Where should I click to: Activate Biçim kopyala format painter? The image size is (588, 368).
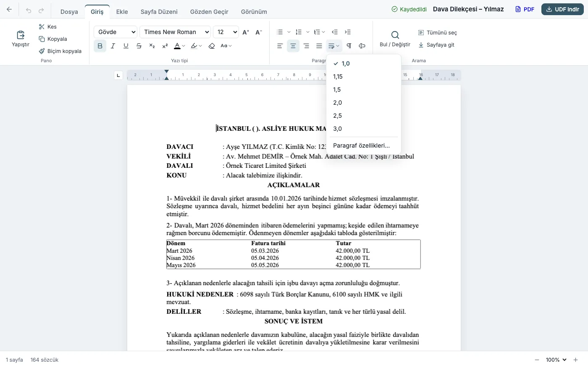[60, 51]
